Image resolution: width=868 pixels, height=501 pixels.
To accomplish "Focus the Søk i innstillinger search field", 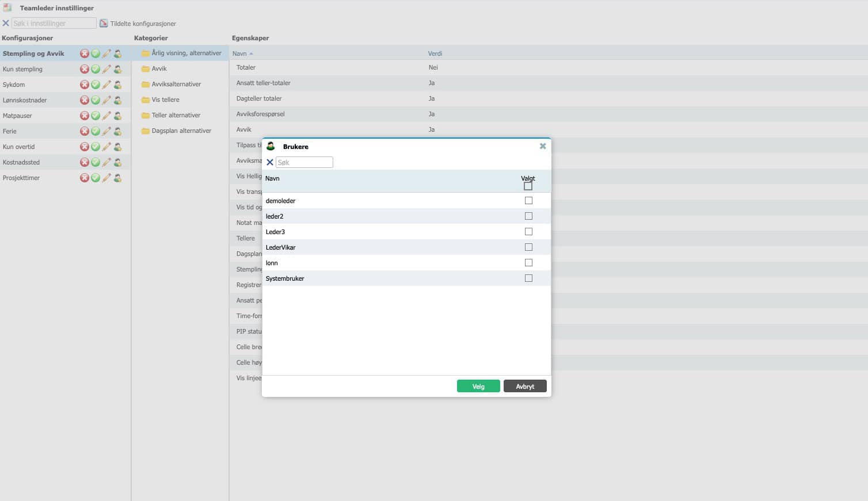I will point(54,23).
